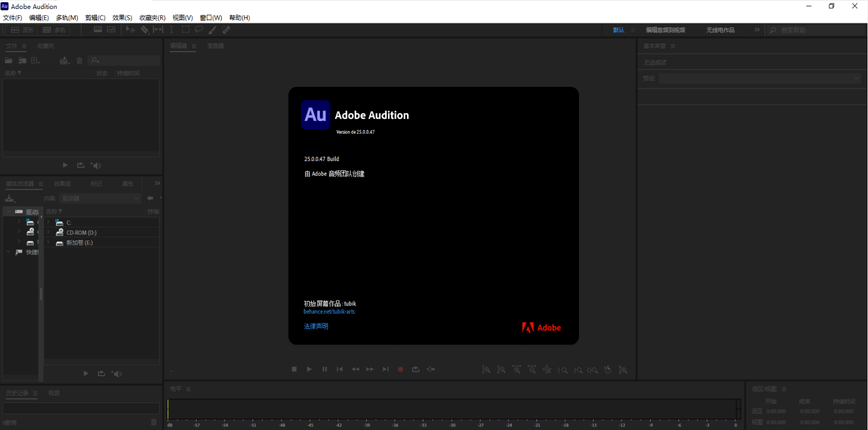The width and height of the screenshot is (868, 430).
Task: Open the 收藏夹(R) menu
Action: point(152,18)
